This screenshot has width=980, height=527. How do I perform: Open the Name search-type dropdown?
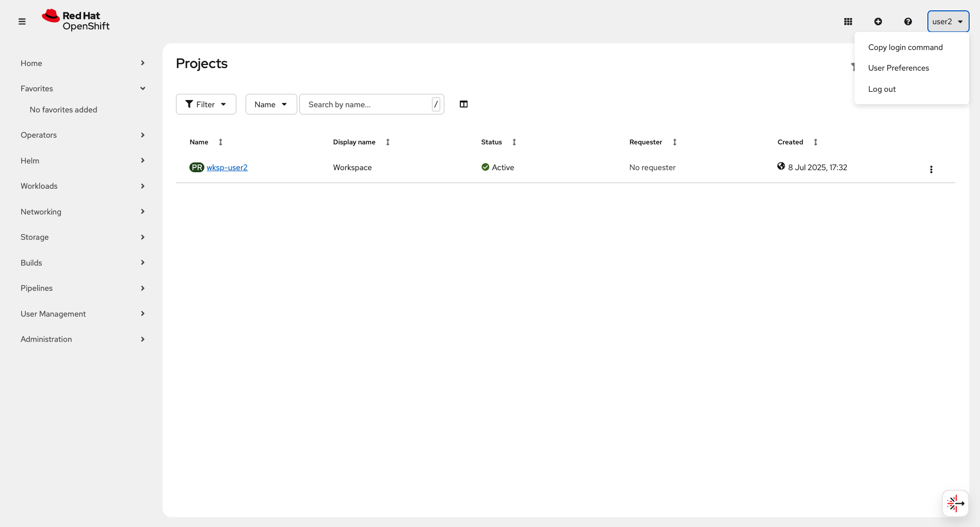pyautogui.click(x=271, y=104)
